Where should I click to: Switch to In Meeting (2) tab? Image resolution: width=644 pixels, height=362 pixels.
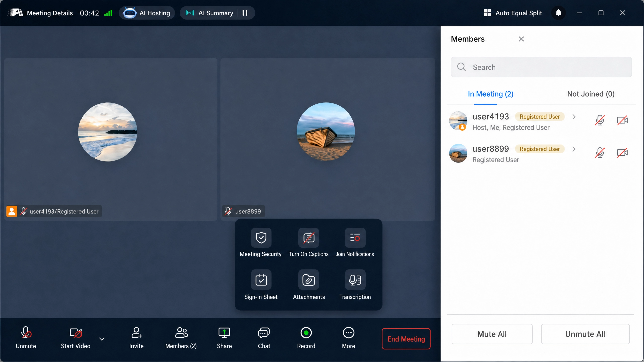coord(491,94)
